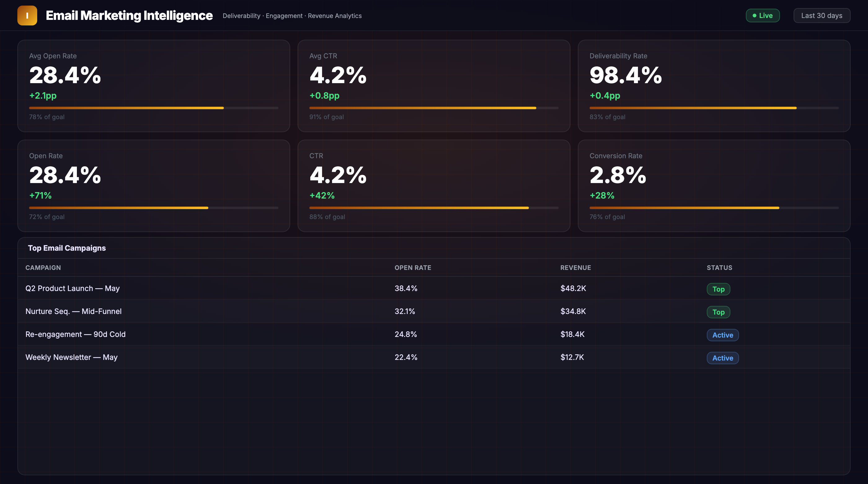Viewport: 868px width, 484px height.
Task: Click the +71% change indicator
Action: (40, 195)
